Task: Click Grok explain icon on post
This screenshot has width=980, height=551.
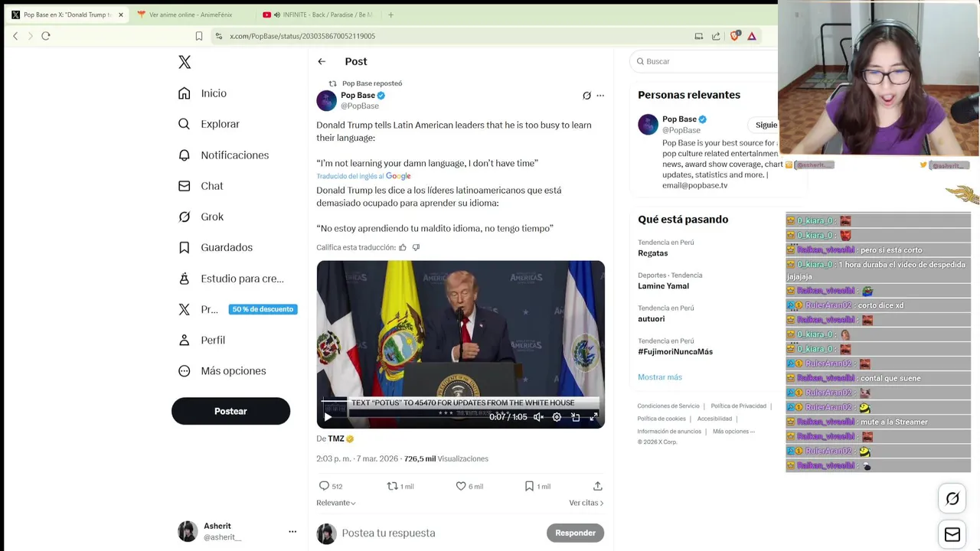Action: 586,96
